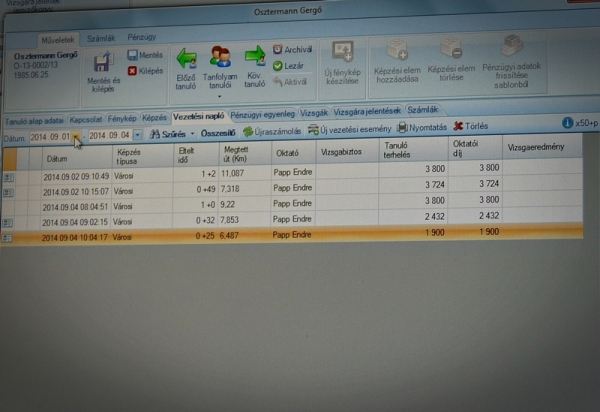Screen dimensions: 600x412
Task: Open the end date picker dropdown
Action: point(137,135)
